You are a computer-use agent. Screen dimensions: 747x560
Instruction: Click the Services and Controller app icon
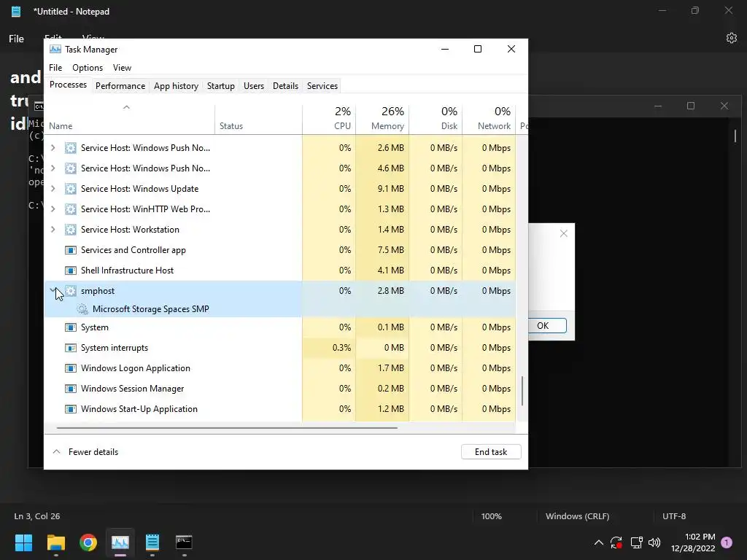click(x=71, y=250)
